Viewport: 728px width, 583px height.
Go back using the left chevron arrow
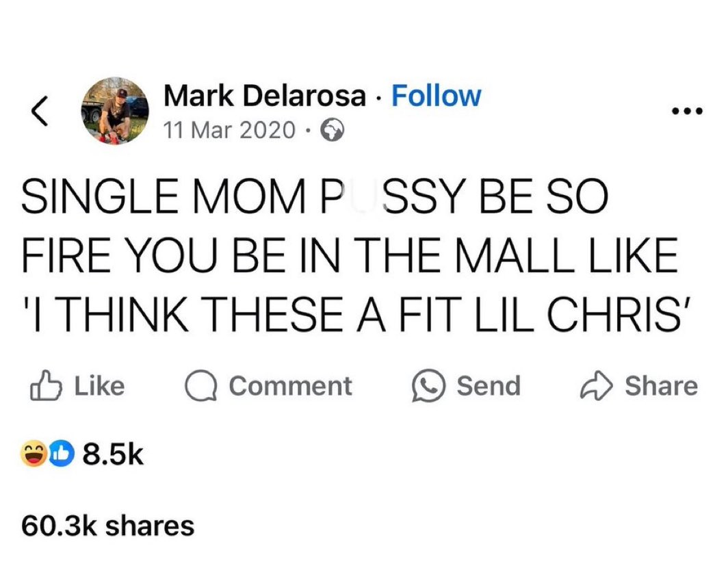point(40,111)
